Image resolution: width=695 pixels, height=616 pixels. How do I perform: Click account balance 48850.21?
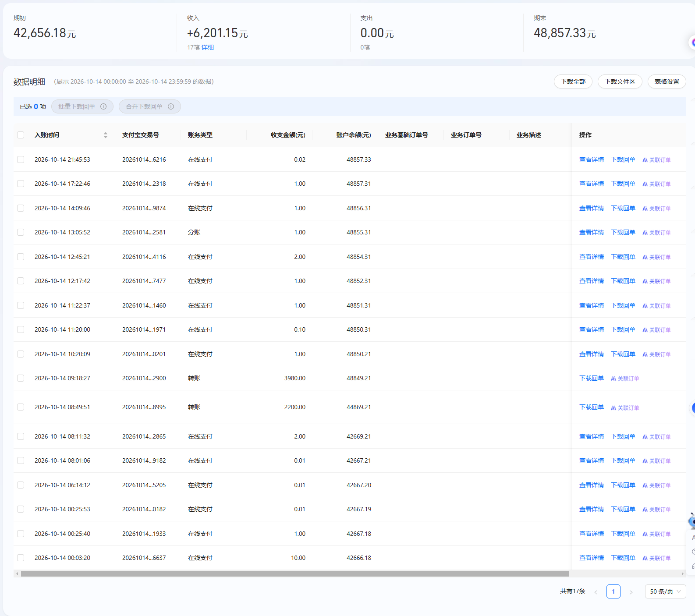point(359,354)
